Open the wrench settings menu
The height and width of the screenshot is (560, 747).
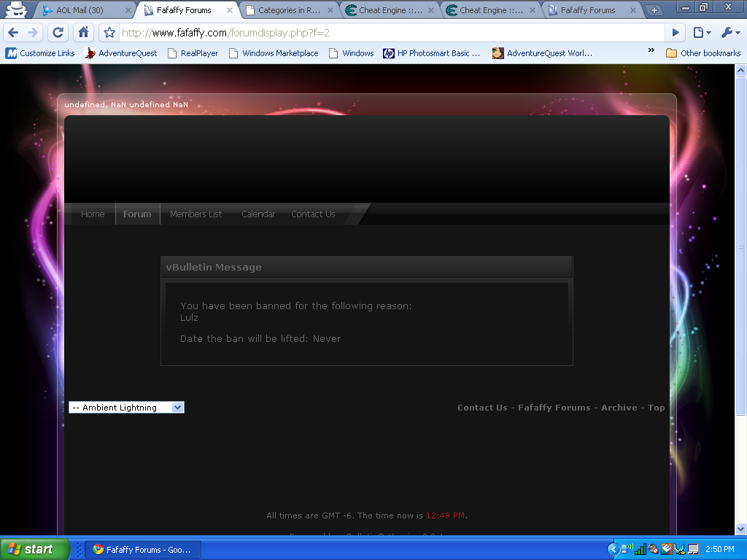730,32
